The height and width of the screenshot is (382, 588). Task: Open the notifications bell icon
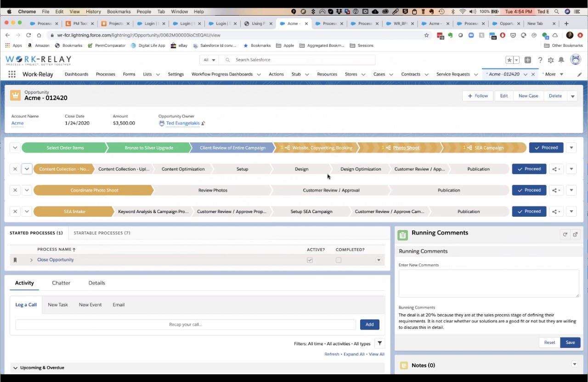pos(561,59)
